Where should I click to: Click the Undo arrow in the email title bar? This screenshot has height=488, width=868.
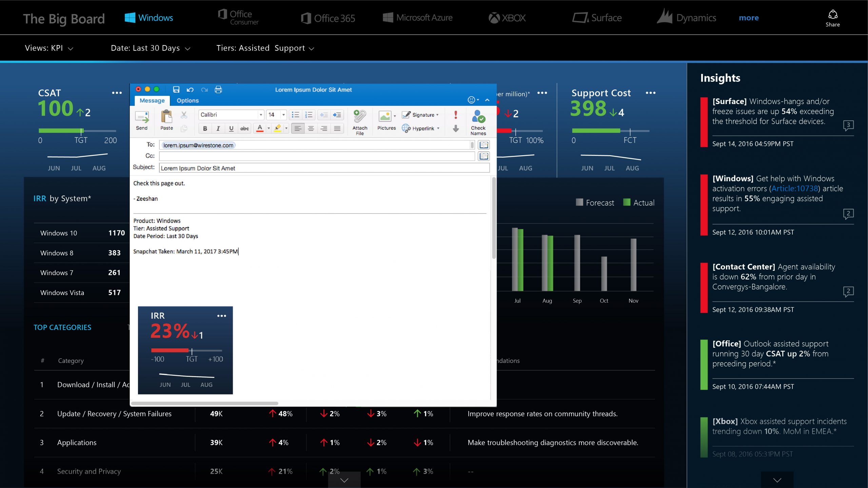[x=190, y=89]
